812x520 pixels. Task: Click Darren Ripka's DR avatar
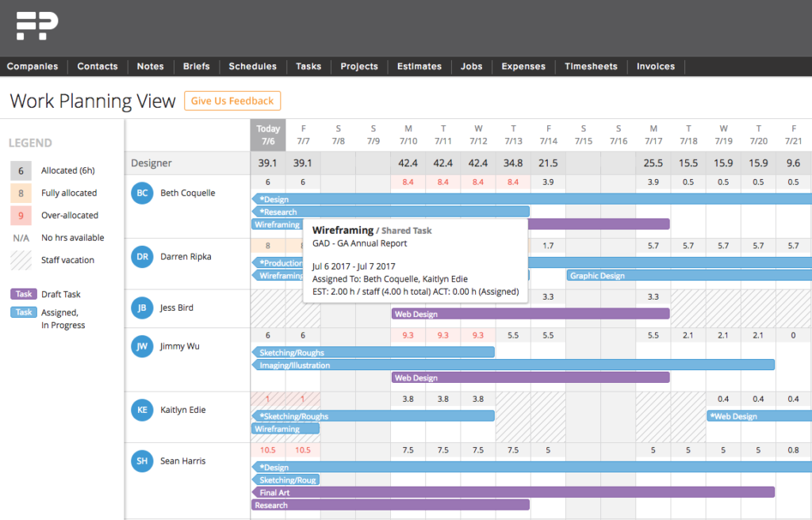pyautogui.click(x=142, y=257)
